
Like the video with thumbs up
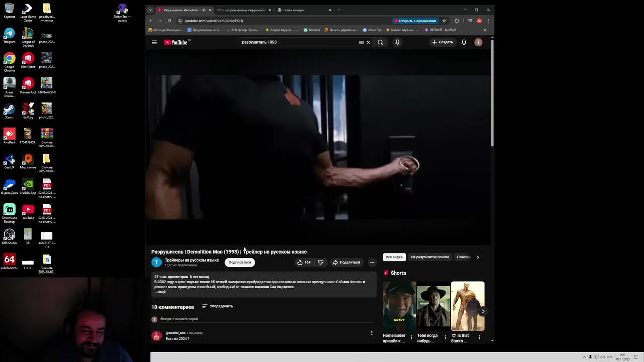click(x=304, y=262)
